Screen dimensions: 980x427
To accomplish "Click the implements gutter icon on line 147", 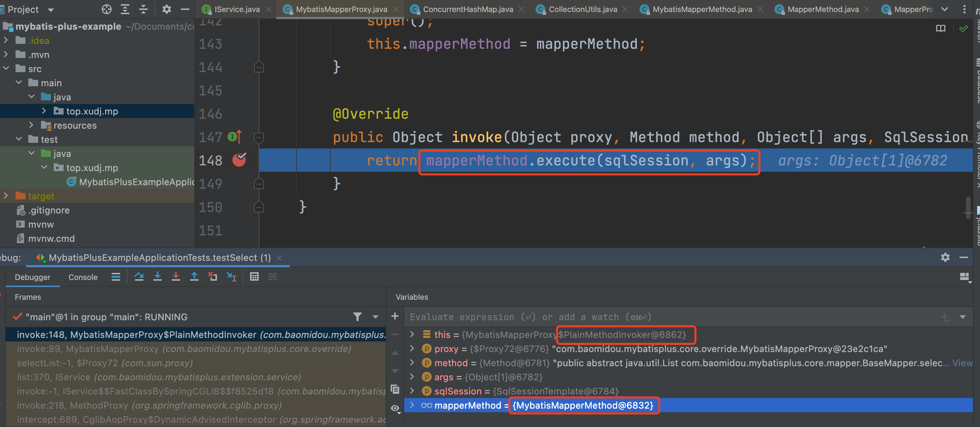I will click(234, 137).
